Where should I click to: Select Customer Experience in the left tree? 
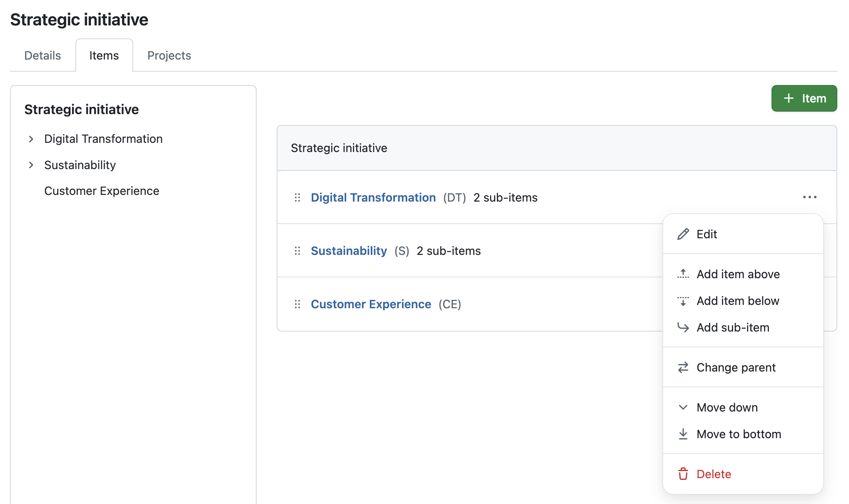pos(102,191)
